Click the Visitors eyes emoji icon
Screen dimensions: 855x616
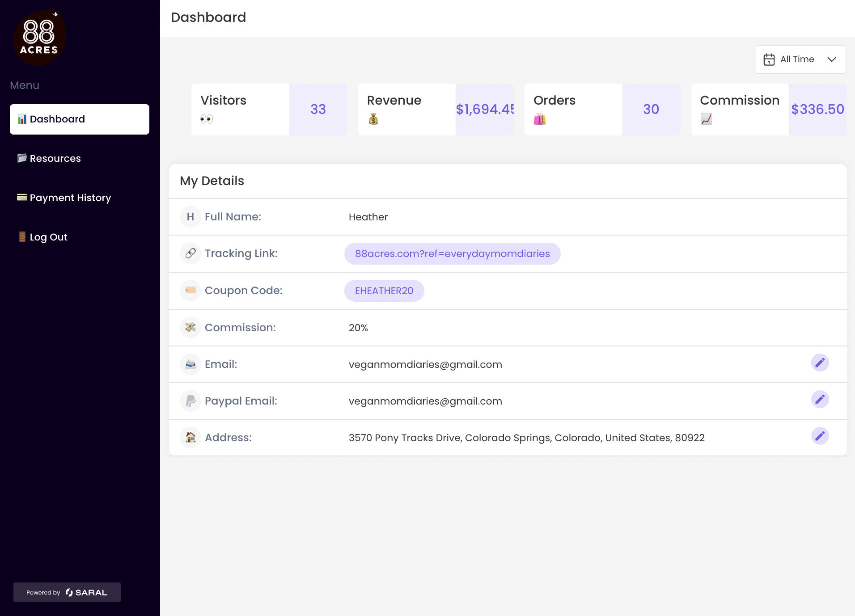coord(206,119)
